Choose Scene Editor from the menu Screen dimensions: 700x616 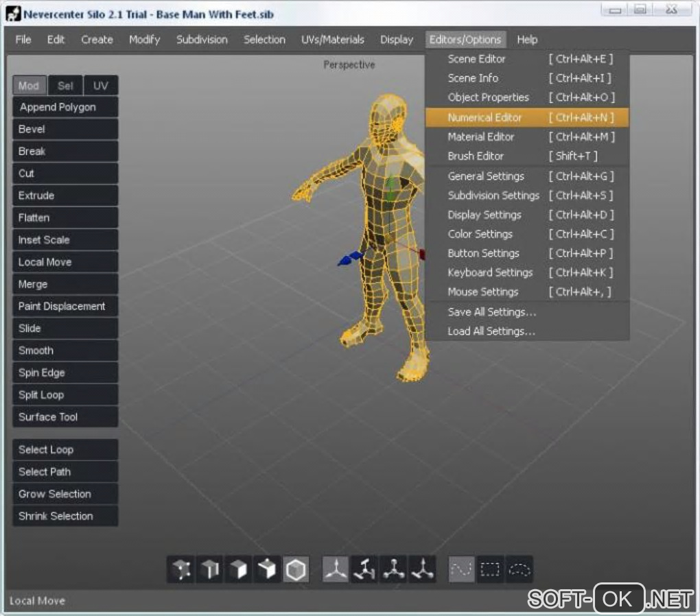(527, 59)
